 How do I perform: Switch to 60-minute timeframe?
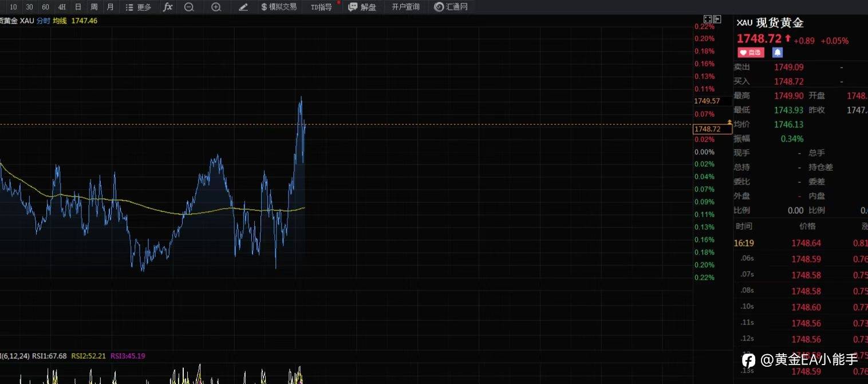[45, 7]
